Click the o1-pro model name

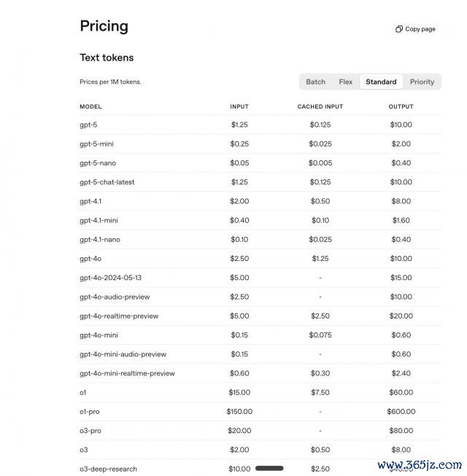click(90, 411)
